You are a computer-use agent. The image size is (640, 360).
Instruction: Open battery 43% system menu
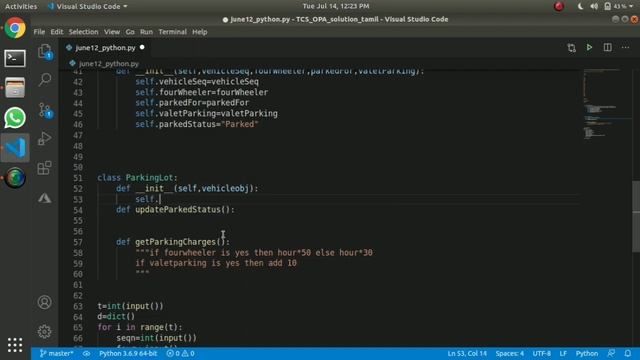618,6
